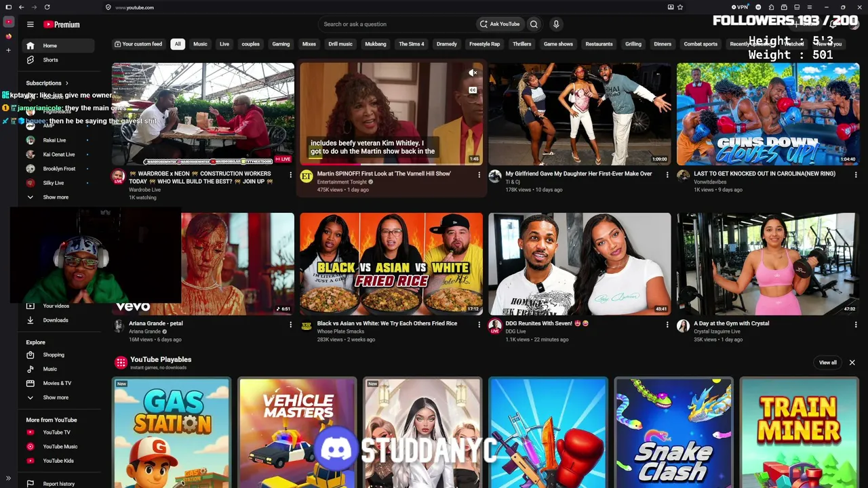Image resolution: width=868 pixels, height=488 pixels.
Task: Start voice search with the microphone
Action: [556, 24]
